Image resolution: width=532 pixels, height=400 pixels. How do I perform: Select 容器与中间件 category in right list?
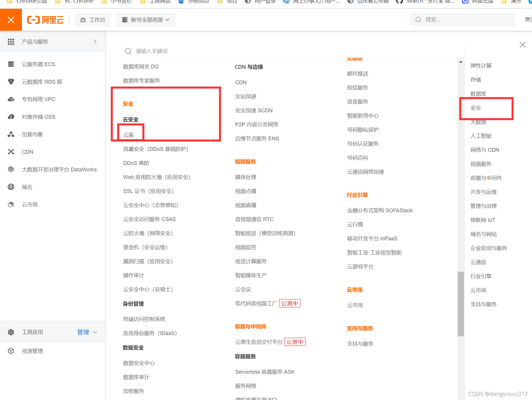[486, 178]
